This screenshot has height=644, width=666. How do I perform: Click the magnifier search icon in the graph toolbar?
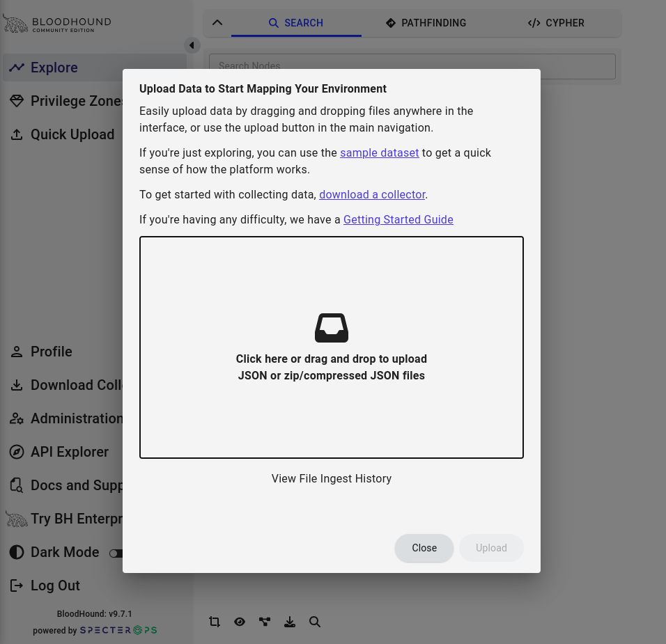pos(315,622)
